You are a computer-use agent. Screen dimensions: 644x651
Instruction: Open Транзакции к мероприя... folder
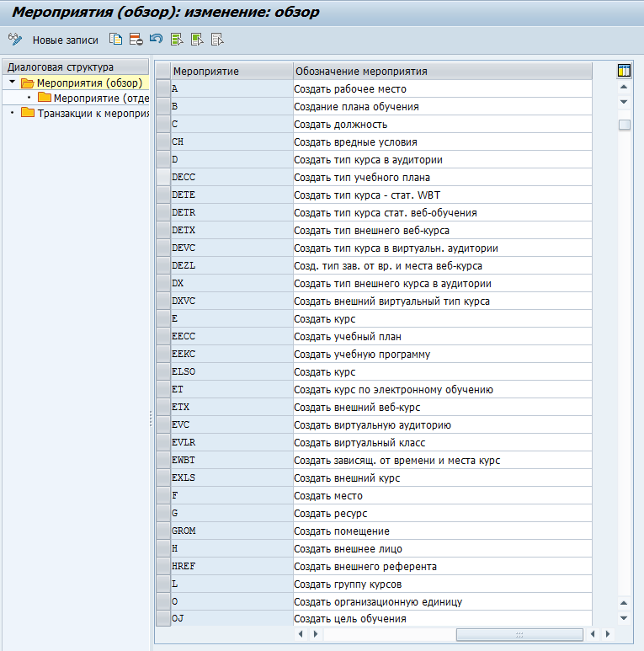[85, 114]
